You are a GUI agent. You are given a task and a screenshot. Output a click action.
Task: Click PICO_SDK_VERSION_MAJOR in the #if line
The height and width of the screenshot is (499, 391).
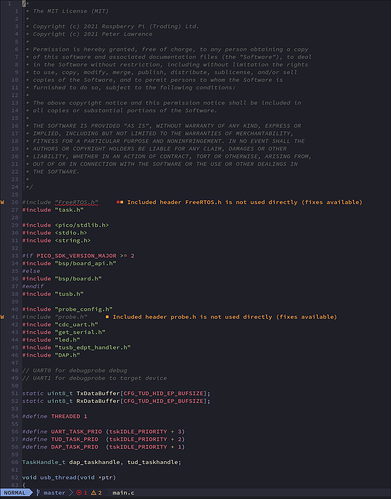tap(76, 256)
